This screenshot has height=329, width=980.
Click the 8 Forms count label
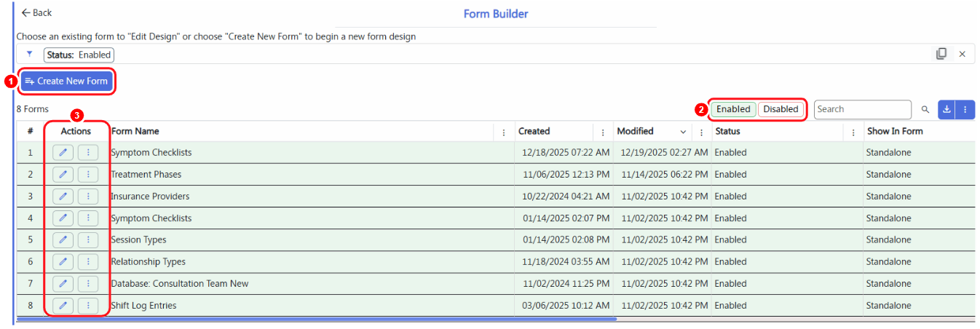[x=33, y=109]
